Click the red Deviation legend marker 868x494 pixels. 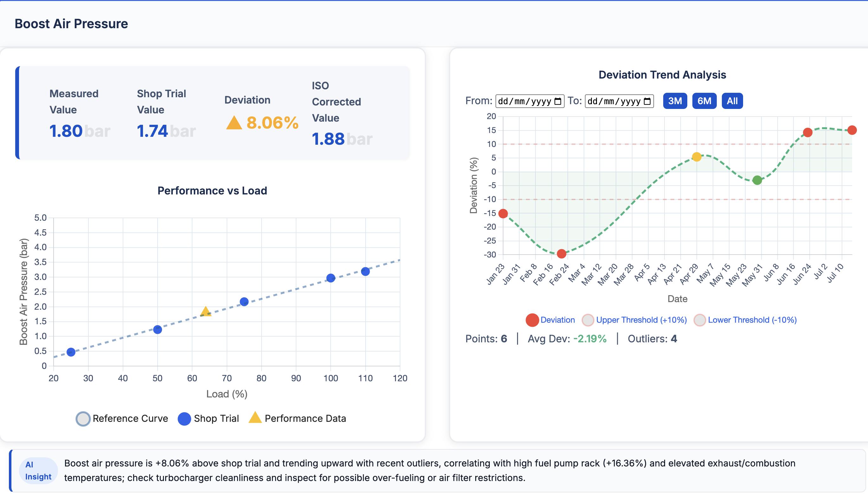(533, 320)
